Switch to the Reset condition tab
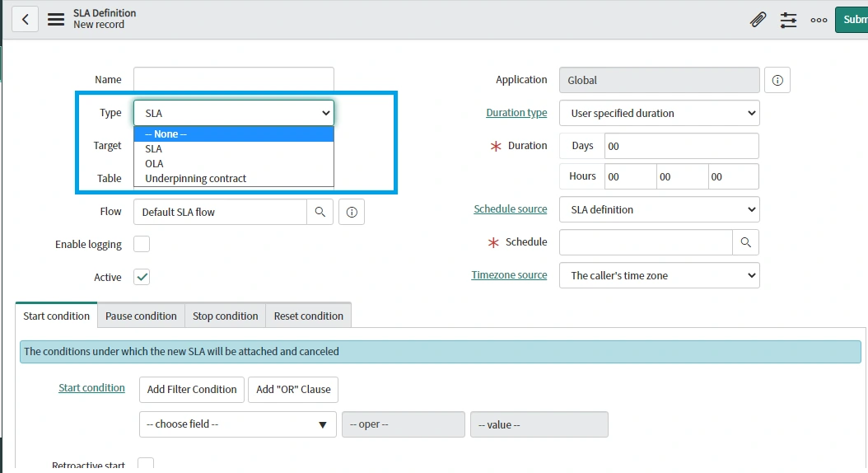The height and width of the screenshot is (473, 868). pos(308,316)
